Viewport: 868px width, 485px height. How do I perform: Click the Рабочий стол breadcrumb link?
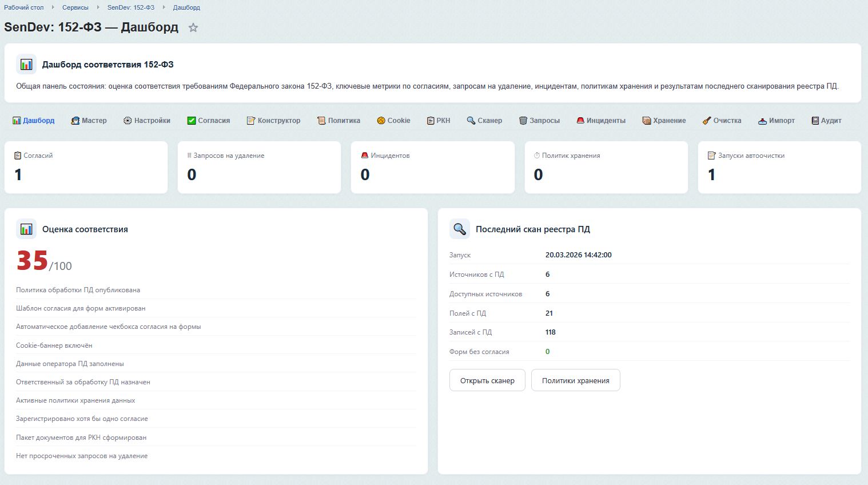point(24,7)
